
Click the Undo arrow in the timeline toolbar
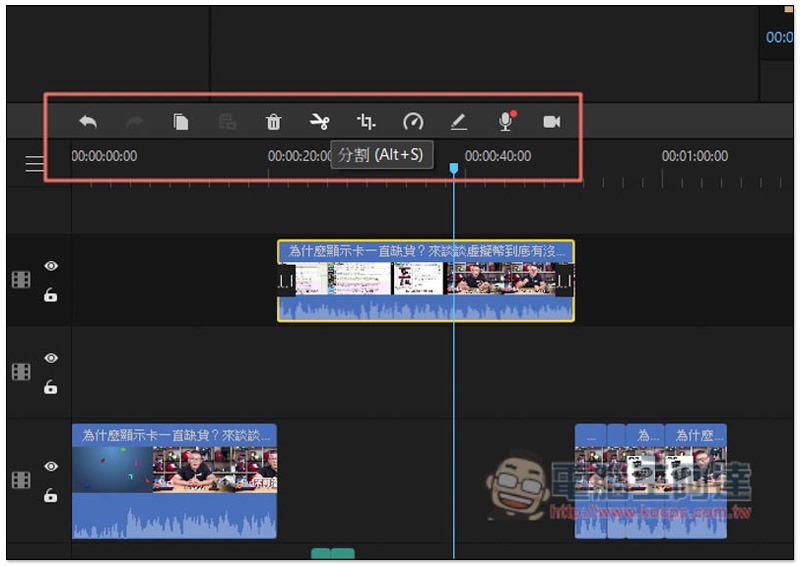tap(88, 122)
